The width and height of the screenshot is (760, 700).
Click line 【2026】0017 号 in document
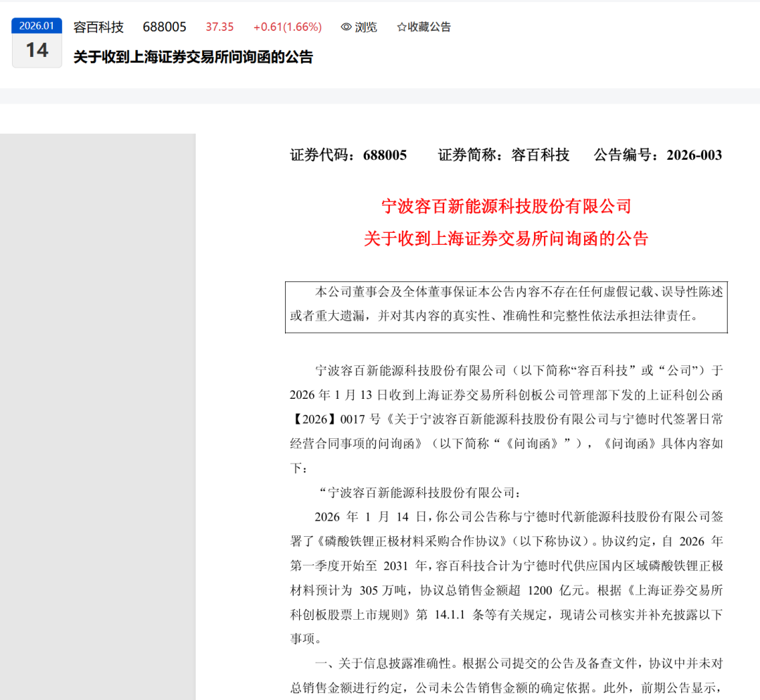(506, 419)
